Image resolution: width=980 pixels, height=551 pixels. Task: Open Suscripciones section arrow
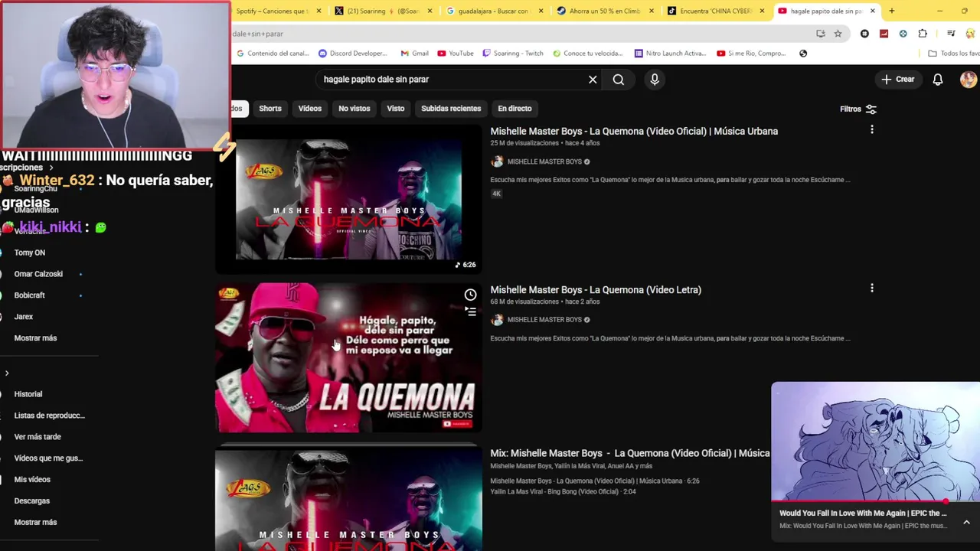[x=51, y=168]
